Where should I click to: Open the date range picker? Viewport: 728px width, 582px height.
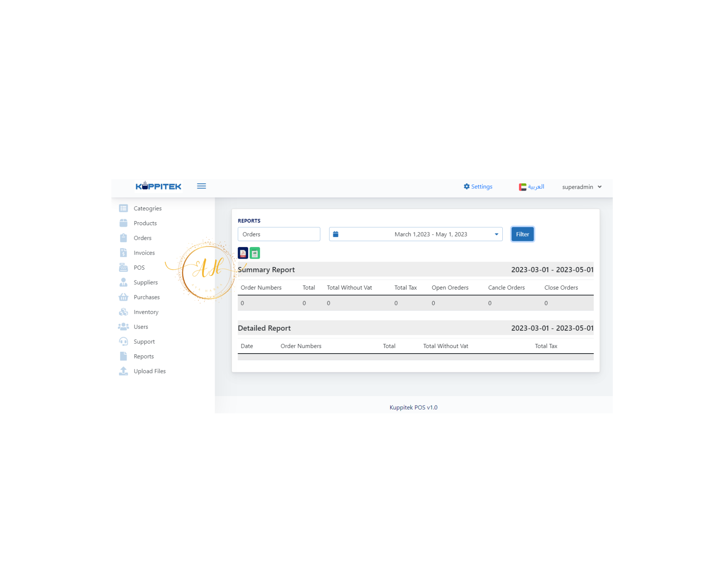click(416, 234)
